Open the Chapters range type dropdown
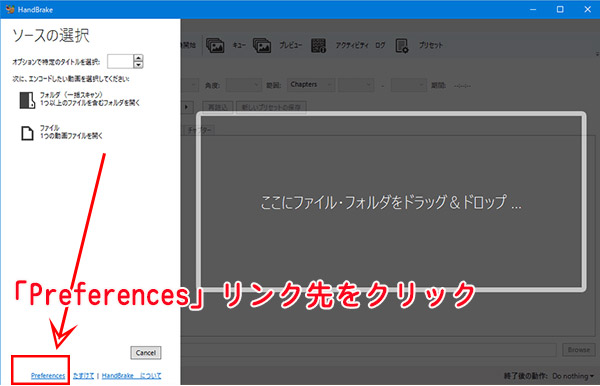This screenshot has width=600, height=386. click(311, 85)
